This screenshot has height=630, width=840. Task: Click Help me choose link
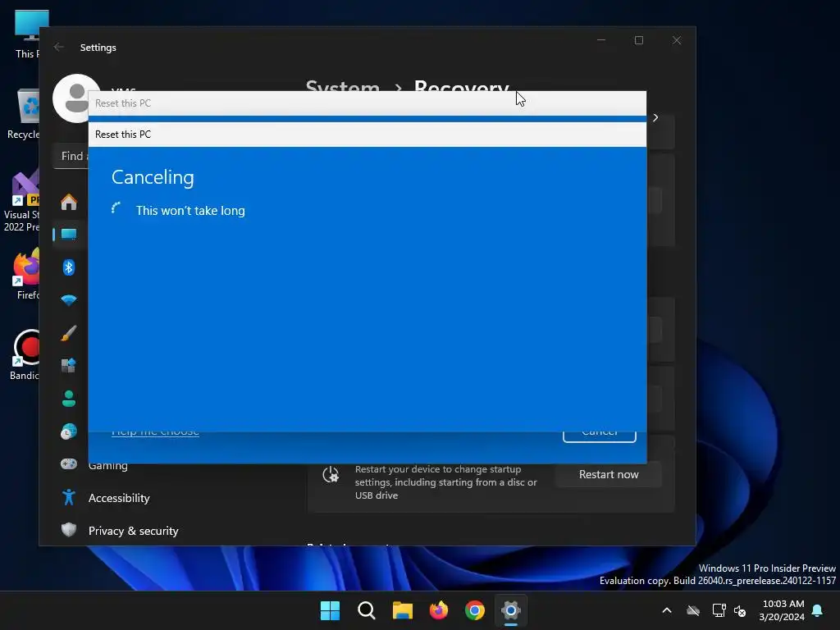coord(155,433)
